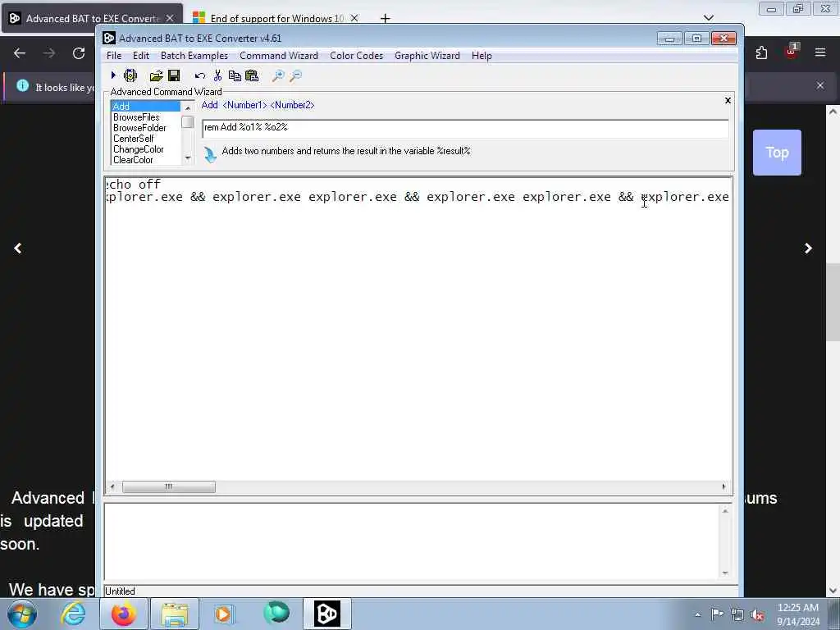Close the End of support browser tab
The height and width of the screenshot is (630, 840).
(354, 18)
